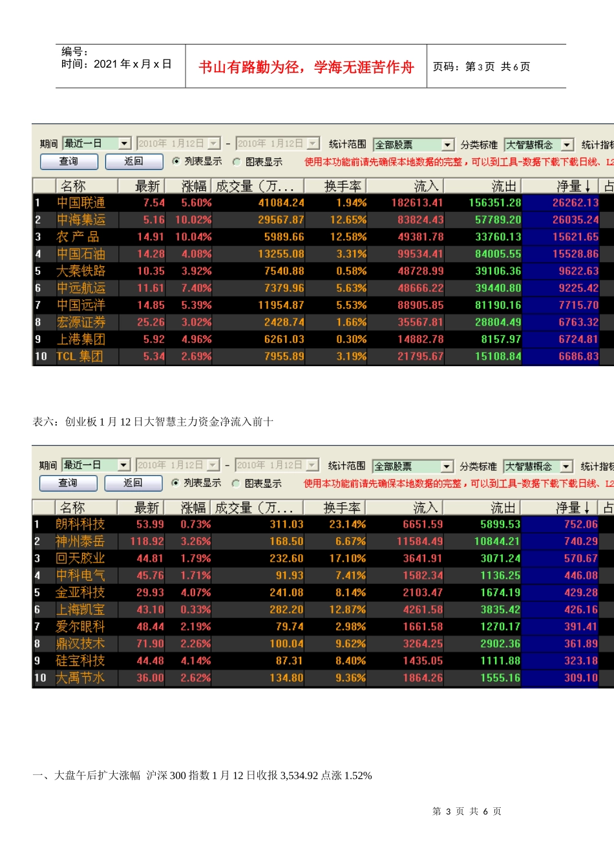Click the red data-completeness notice above the 中国联通 table
This screenshot has height=868, width=614.
[459, 162]
